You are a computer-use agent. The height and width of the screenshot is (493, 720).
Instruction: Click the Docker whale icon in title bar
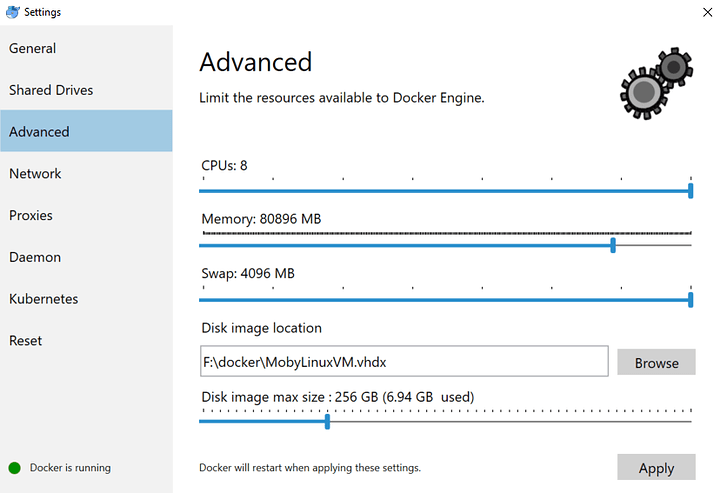click(12, 12)
